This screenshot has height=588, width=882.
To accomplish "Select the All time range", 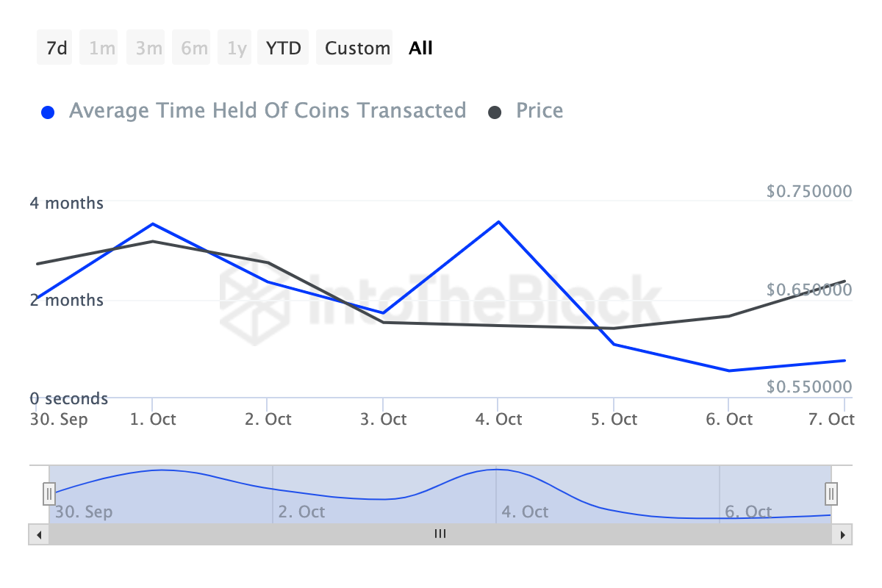I will point(420,49).
